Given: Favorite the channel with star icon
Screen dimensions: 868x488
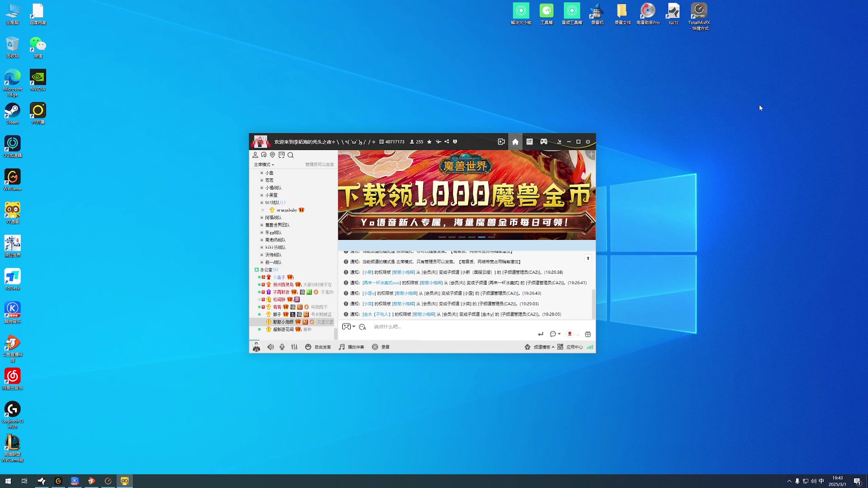Looking at the screenshot, I should pos(429,141).
